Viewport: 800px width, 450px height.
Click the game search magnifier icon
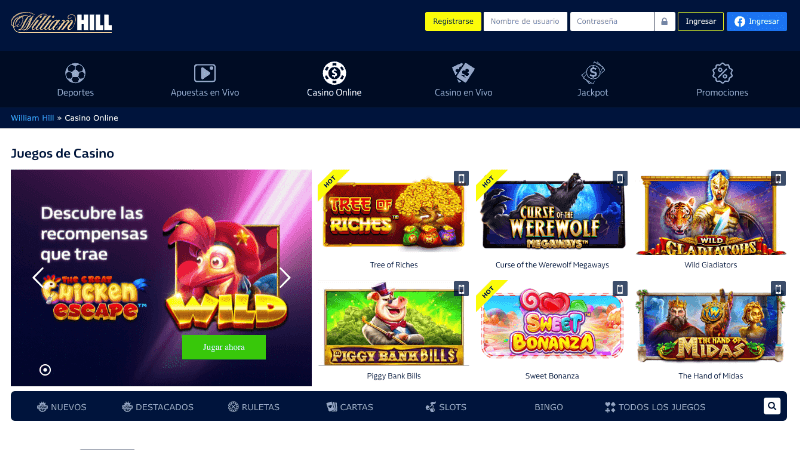pyautogui.click(x=772, y=406)
